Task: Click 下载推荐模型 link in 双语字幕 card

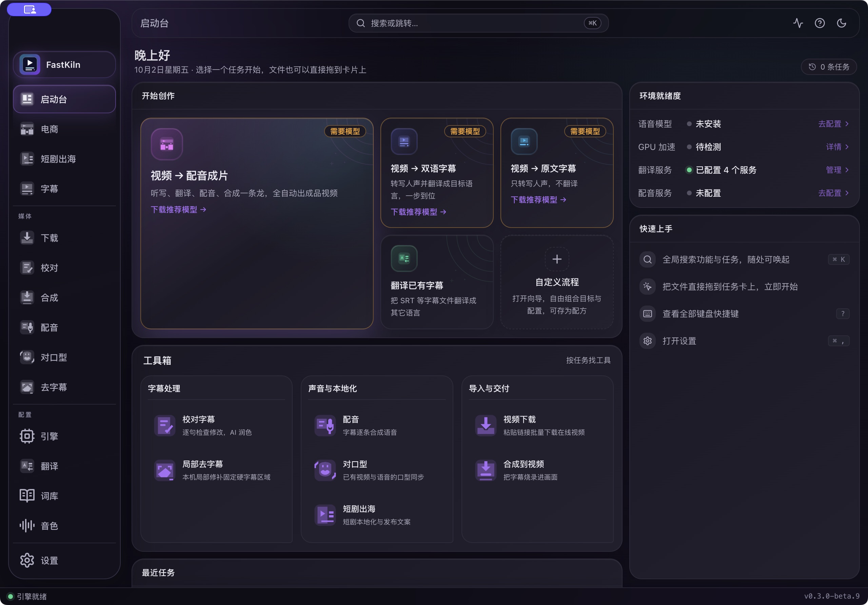Action: 418,212
